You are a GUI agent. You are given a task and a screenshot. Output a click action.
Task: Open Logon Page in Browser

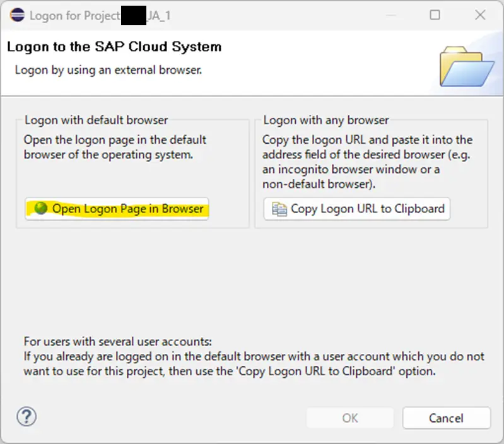pyautogui.click(x=117, y=209)
